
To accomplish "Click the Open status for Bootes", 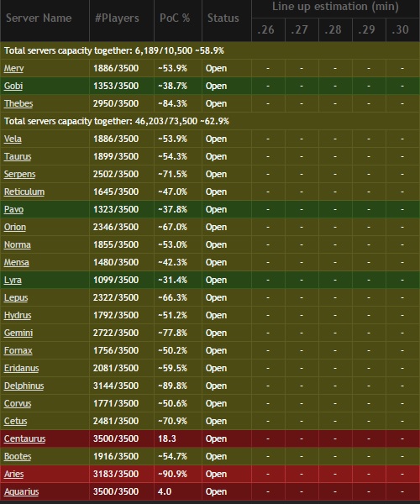I will coord(216,457).
